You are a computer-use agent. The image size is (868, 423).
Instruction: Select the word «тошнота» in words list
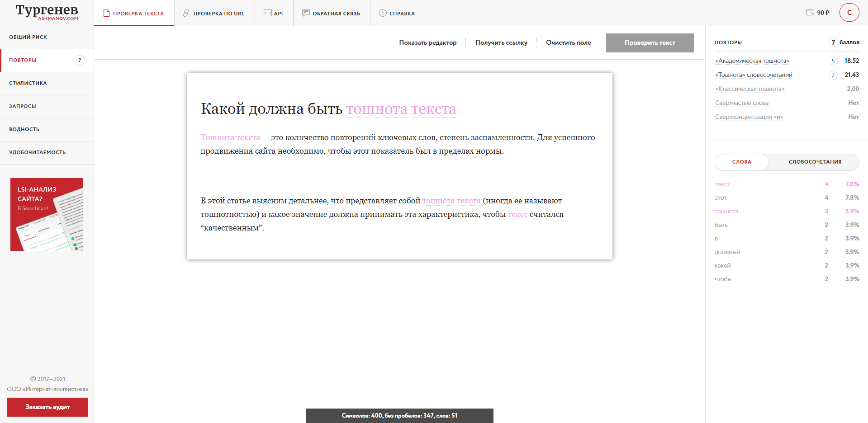(x=726, y=211)
